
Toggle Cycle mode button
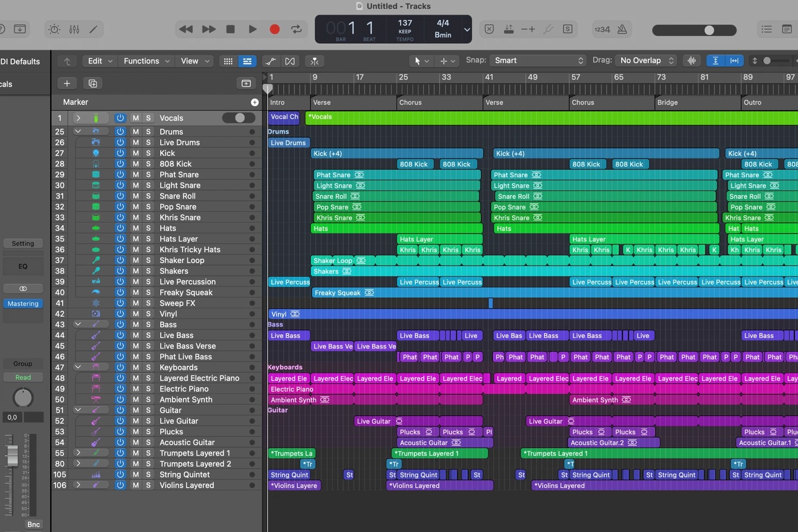[x=296, y=29]
